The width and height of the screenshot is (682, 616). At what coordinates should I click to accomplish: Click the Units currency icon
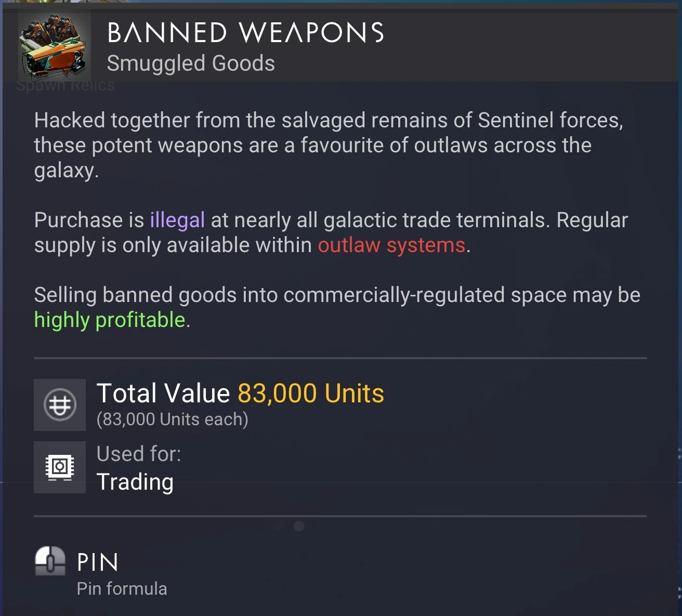(x=60, y=405)
